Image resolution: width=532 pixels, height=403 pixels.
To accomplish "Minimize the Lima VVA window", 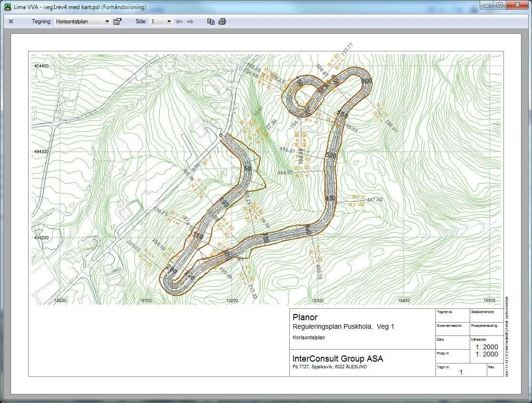I will (486, 6).
